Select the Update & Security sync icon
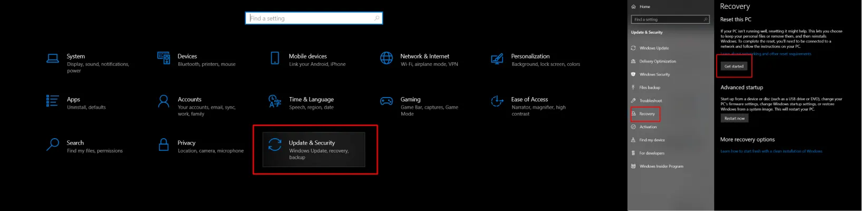The width and height of the screenshot is (868, 211). (275, 145)
